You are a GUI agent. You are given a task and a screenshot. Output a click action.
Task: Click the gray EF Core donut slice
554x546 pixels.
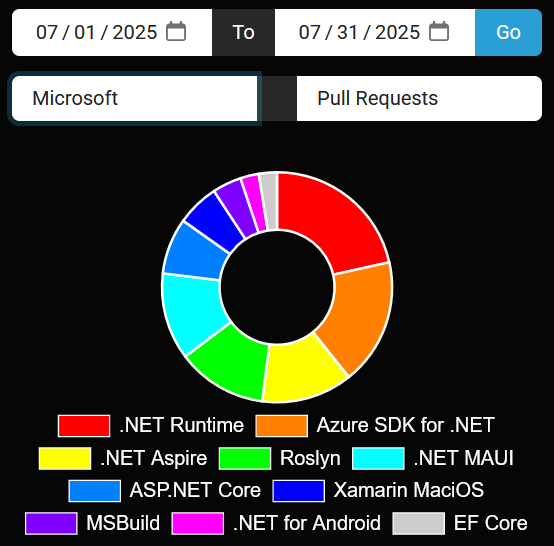[x=270, y=201]
